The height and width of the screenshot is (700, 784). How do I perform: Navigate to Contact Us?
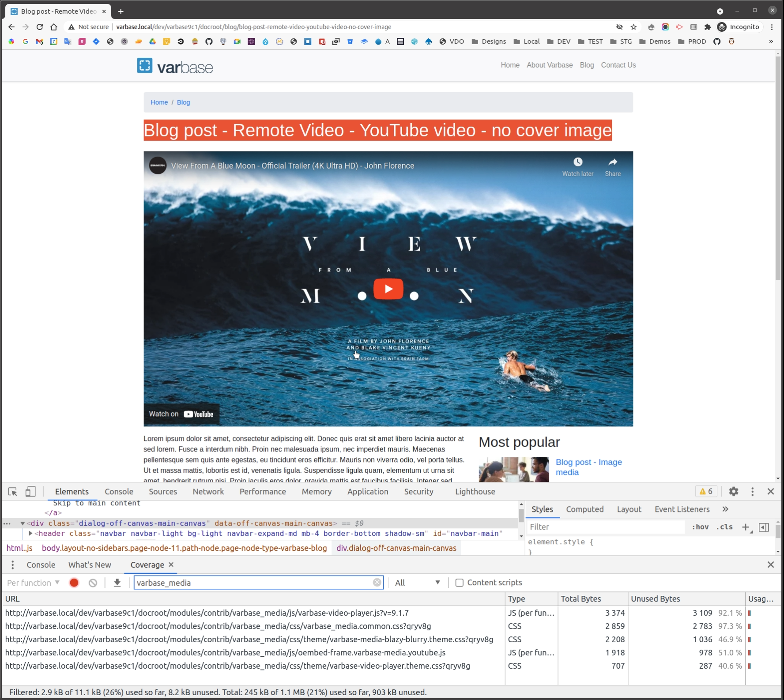click(x=618, y=65)
